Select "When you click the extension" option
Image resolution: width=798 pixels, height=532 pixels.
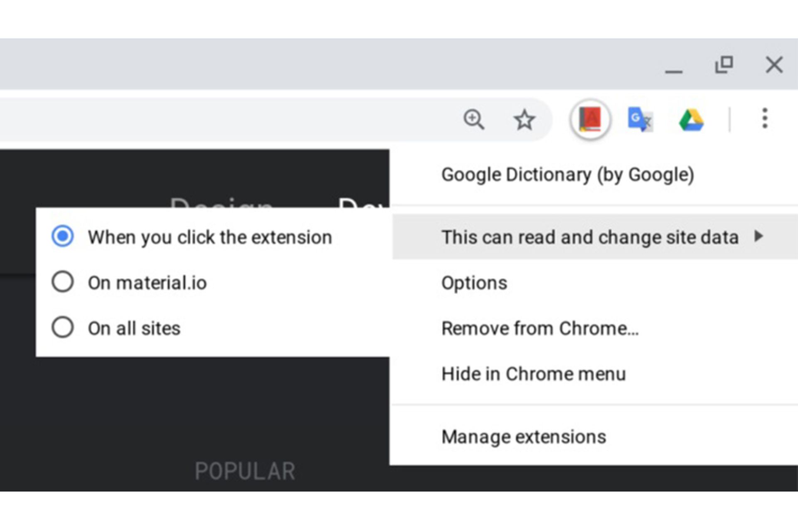63,236
